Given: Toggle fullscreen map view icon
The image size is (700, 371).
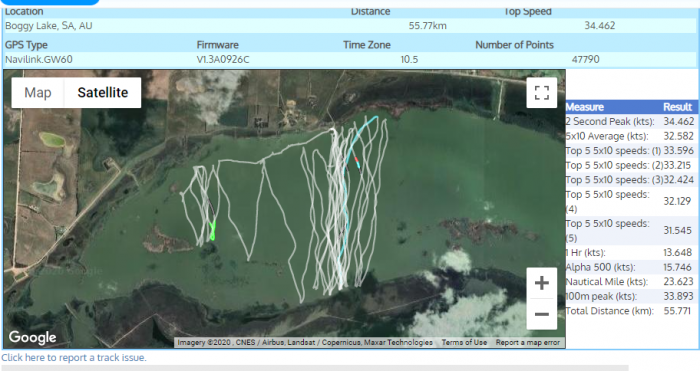Looking at the screenshot, I should pyautogui.click(x=542, y=93).
